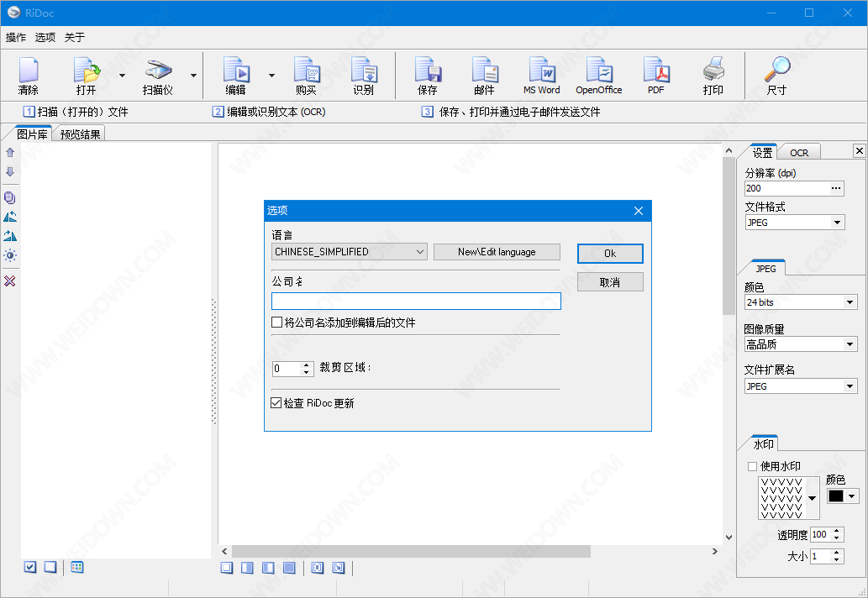Switch to the 图片库 tab
The width and height of the screenshot is (868, 598).
[32, 134]
